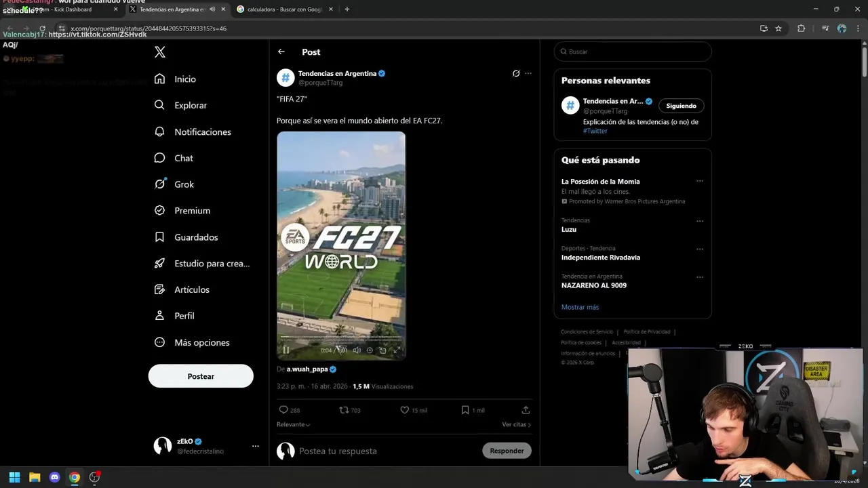This screenshot has height=488, width=868.
Task: Click the reply icon with 288
Action: coord(290,410)
